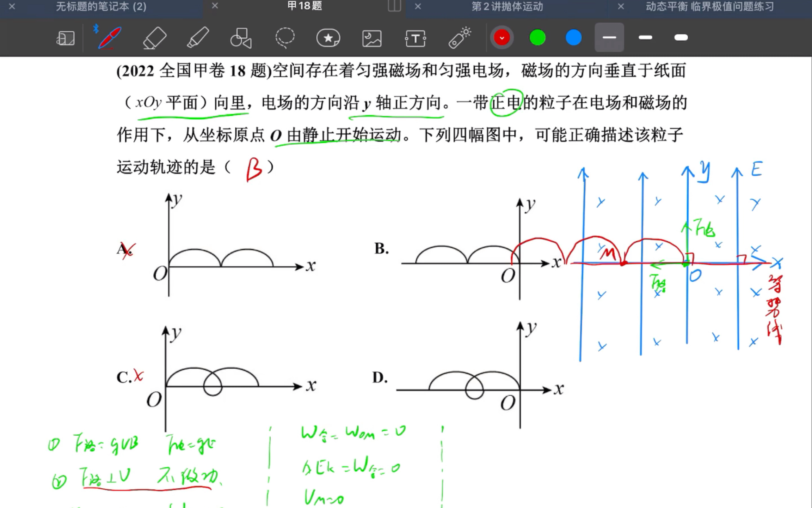Close the 第2讲抛体运动 tab

click(x=418, y=6)
